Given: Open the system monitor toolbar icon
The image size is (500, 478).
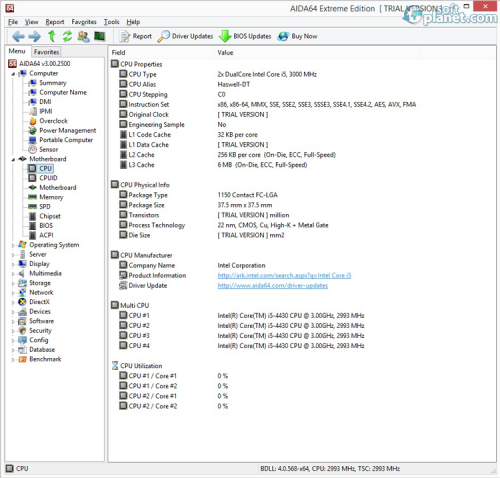Looking at the screenshot, I should [x=99, y=36].
